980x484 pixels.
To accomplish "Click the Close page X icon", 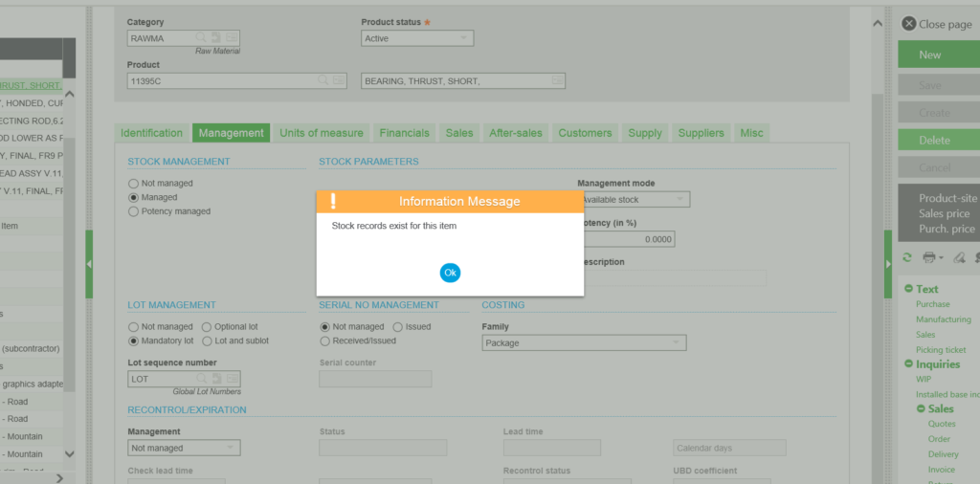I will pos(908,24).
